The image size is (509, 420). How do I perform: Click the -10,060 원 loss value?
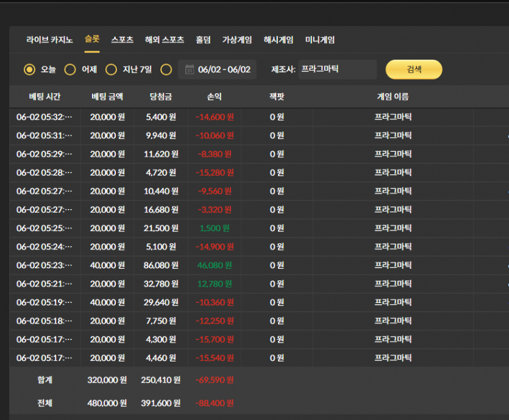pyautogui.click(x=215, y=136)
